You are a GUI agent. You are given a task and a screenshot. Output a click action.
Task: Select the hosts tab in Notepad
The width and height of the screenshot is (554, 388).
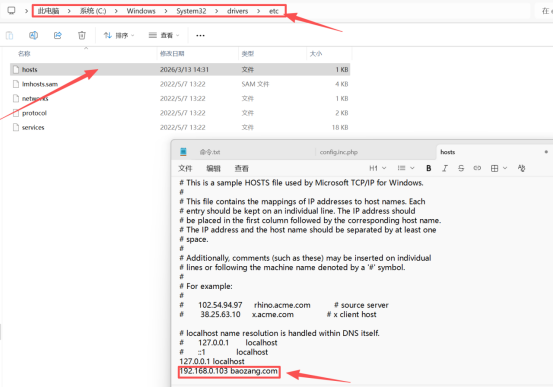pos(448,152)
